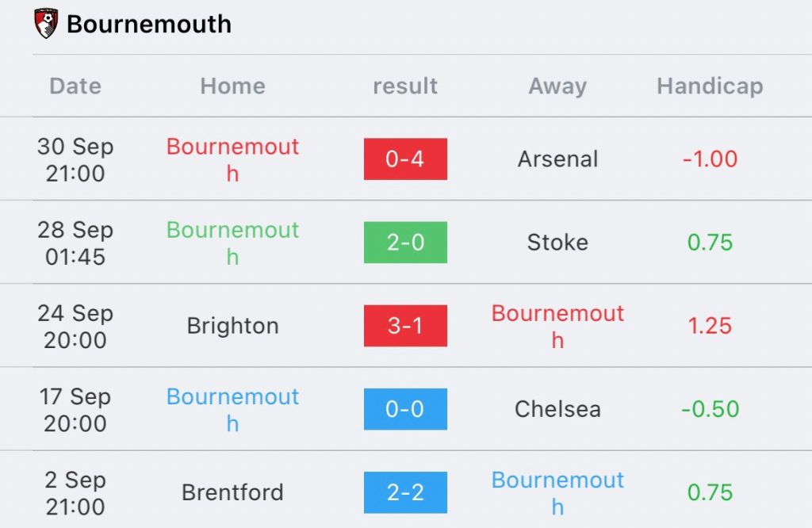Open the blue 0-0 result badge
812x528 pixels.
[405, 409]
